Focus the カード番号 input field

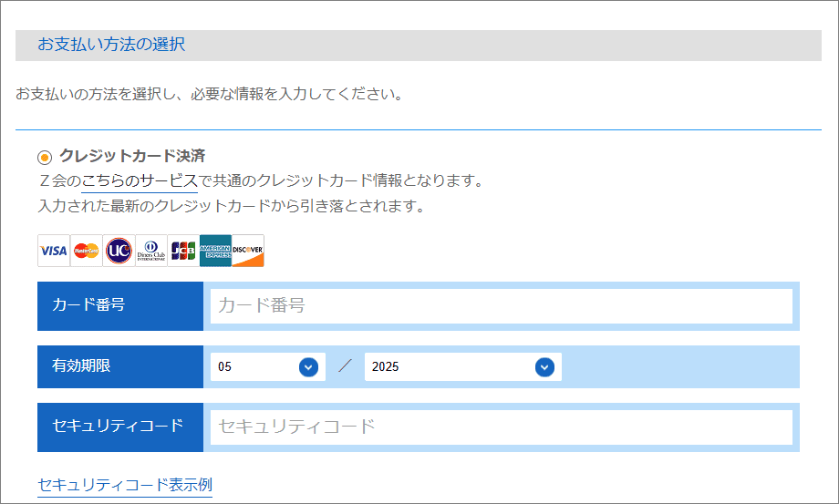pyautogui.click(x=502, y=306)
